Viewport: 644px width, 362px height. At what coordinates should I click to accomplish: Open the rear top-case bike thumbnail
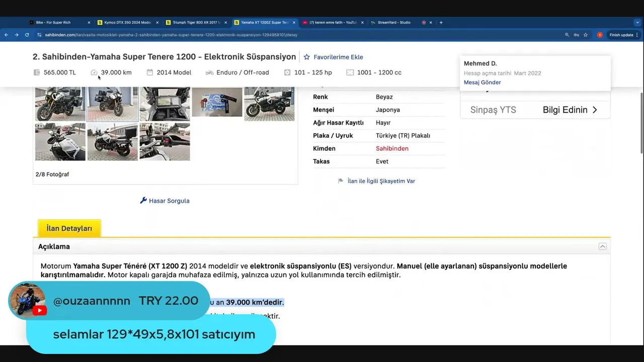tap(113, 142)
